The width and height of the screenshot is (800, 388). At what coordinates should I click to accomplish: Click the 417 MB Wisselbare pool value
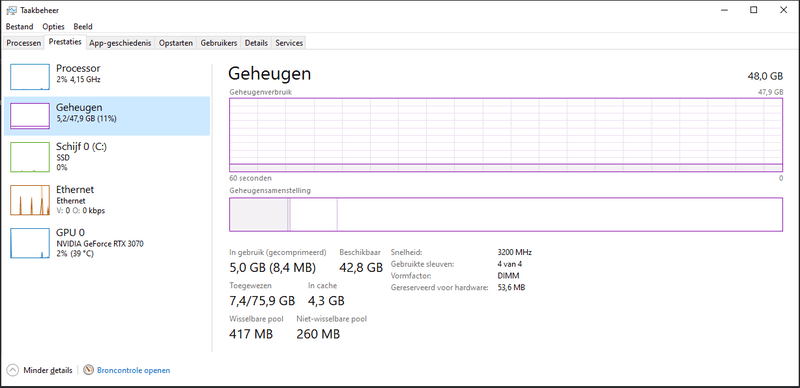coord(252,334)
